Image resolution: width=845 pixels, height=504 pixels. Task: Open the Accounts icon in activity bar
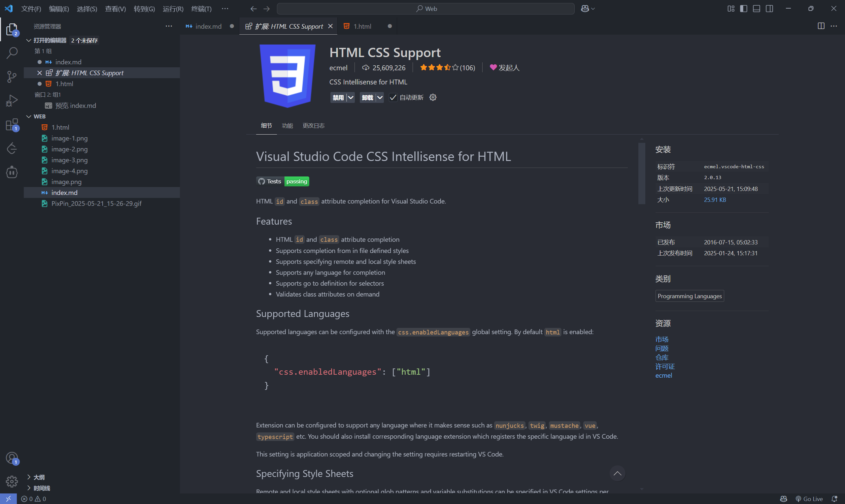tap(12, 458)
